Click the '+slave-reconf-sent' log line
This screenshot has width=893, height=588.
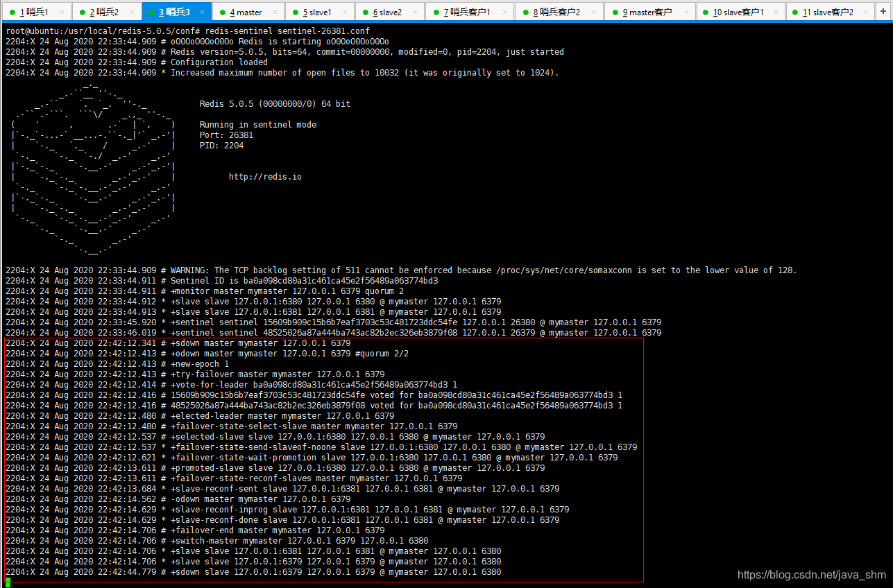(x=282, y=489)
